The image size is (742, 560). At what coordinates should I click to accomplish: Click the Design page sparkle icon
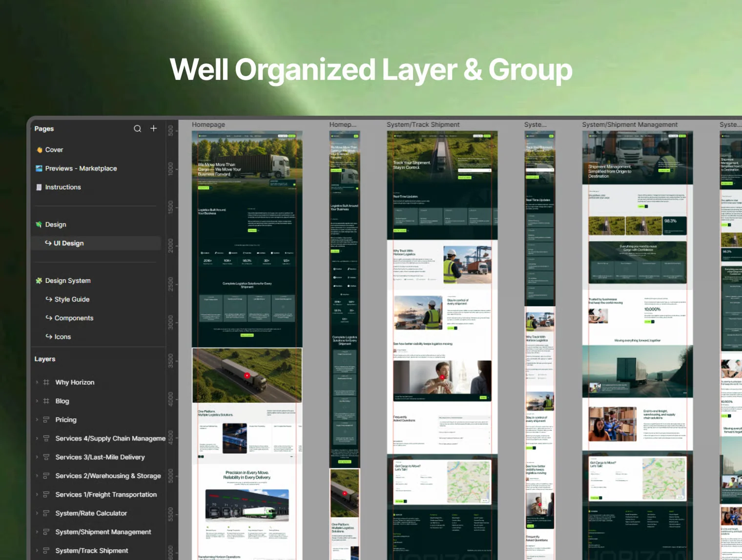point(39,224)
